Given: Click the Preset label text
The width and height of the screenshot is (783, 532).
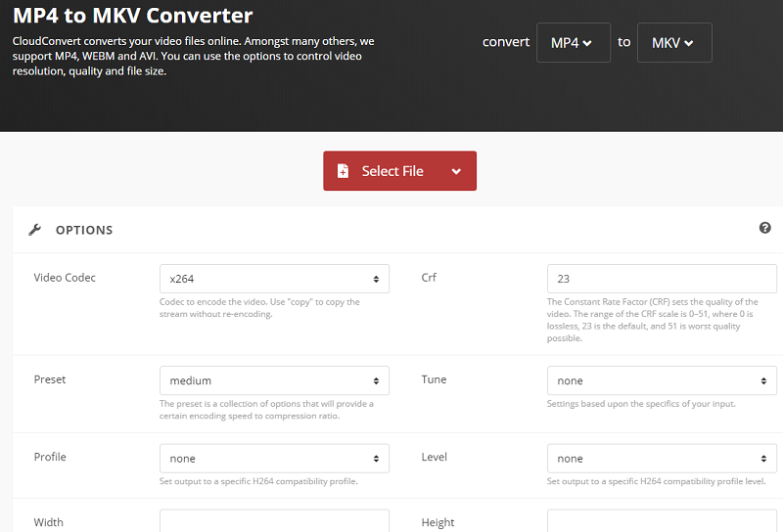Looking at the screenshot, I should pos(50,379).
